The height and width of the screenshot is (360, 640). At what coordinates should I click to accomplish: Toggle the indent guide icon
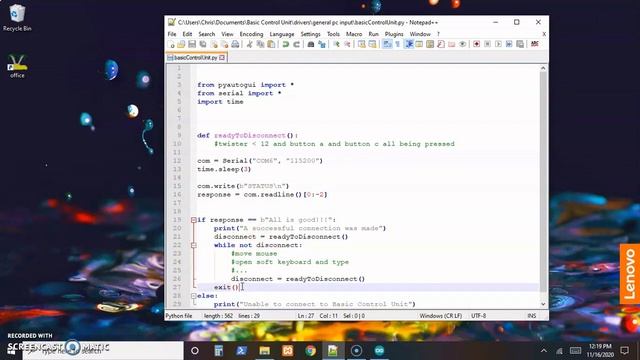409,44
